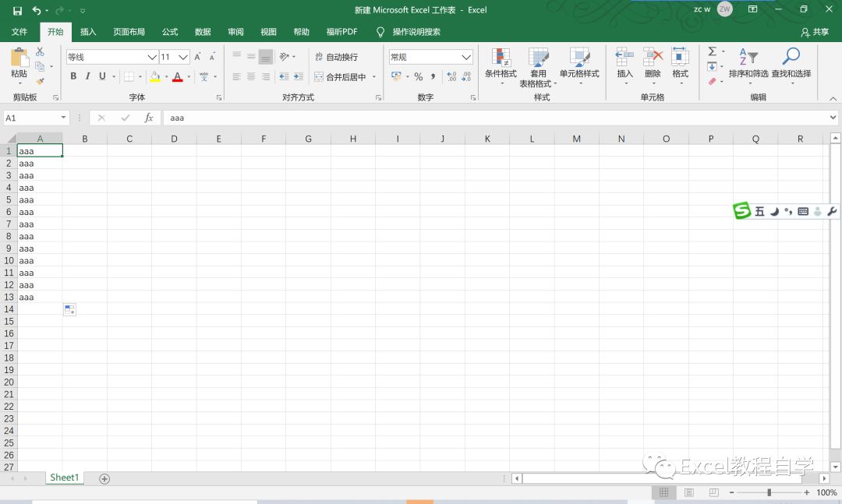
Task: Click the Copy icon in the clipboard group
Action: point(40,66)
